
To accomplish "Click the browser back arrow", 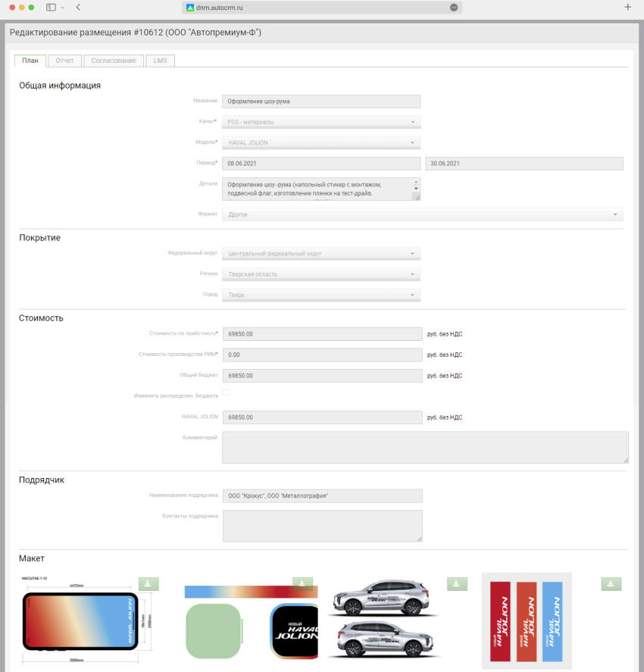I will pyautogui.click(x=79, y=7).
